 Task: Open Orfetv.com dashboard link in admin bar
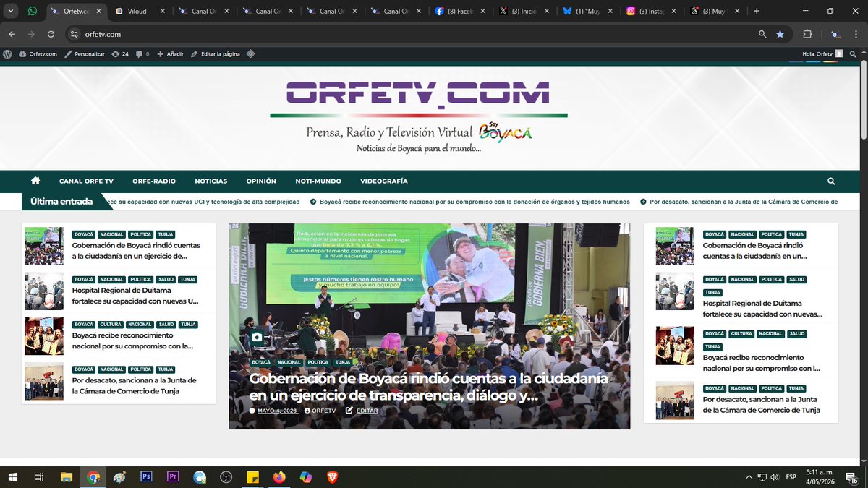tap(38, 53)
